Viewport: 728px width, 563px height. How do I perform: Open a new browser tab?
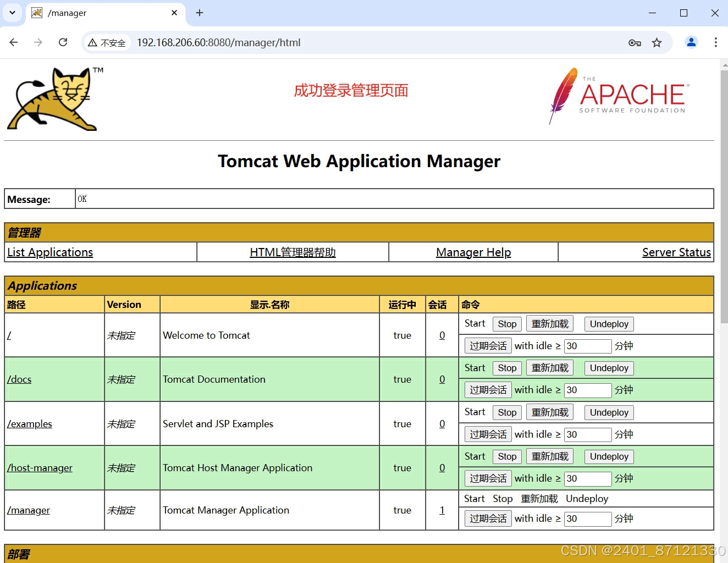coord(200,13)
